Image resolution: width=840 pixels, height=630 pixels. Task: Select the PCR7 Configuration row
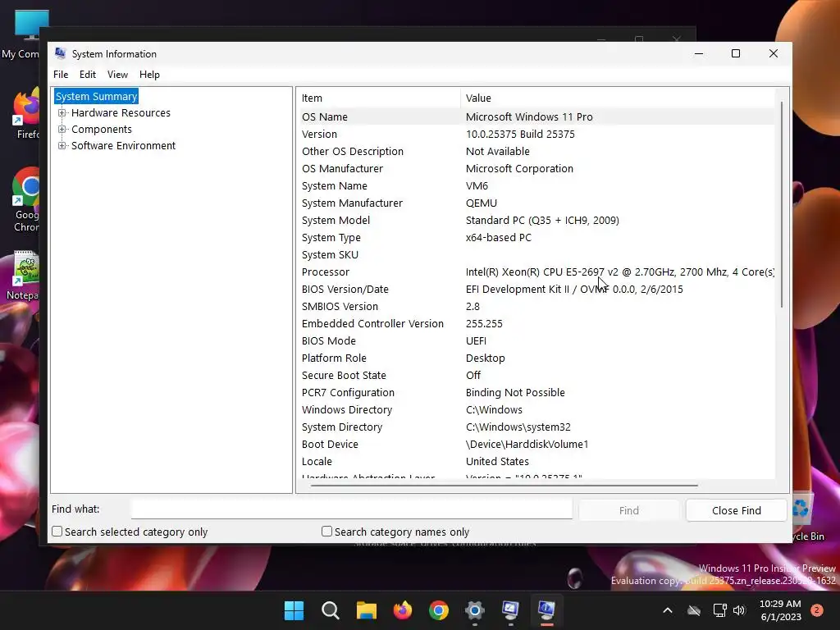[x=536, y=392]
